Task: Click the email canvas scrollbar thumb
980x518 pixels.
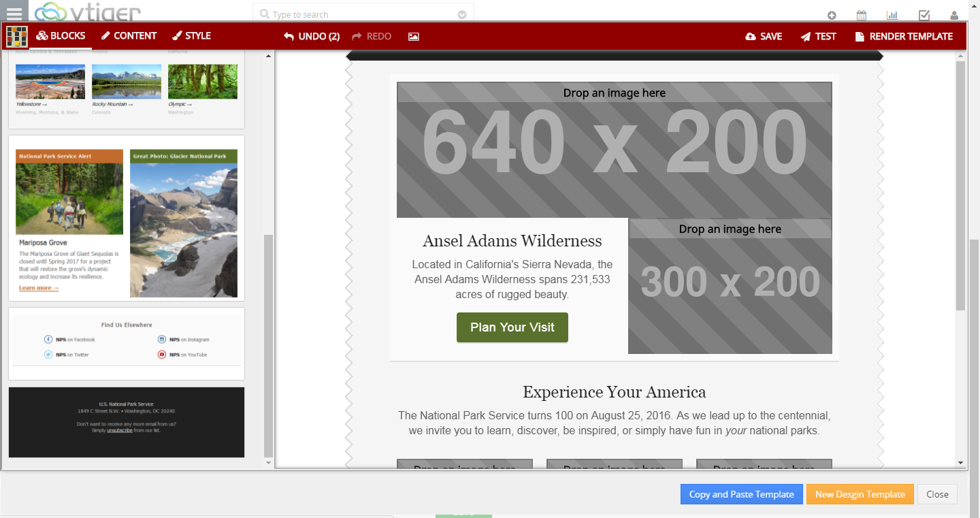Action: 961,185
